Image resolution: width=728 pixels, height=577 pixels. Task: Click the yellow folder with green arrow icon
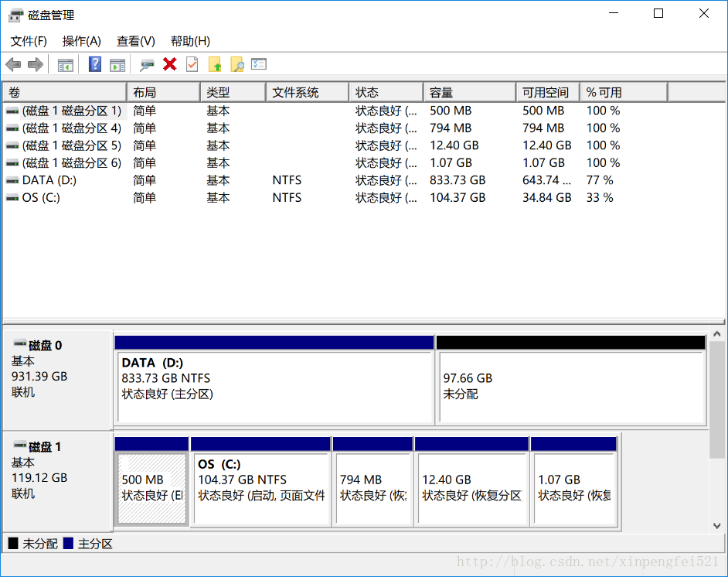(x=215, y=65)
